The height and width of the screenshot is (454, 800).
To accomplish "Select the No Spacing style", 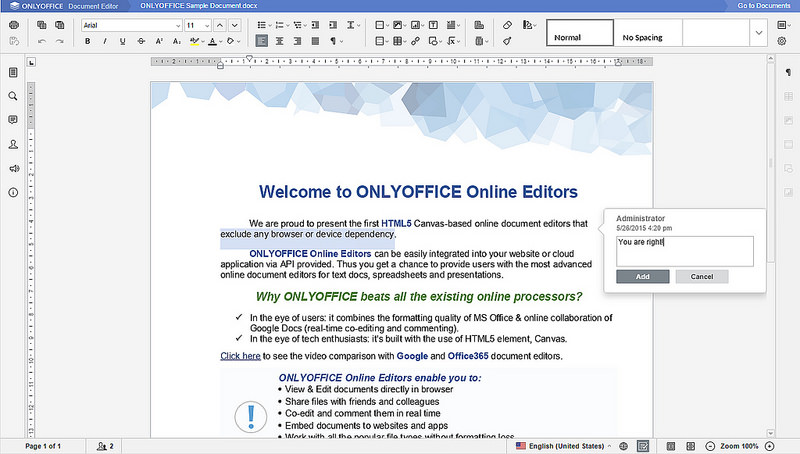I will point(647,37).
